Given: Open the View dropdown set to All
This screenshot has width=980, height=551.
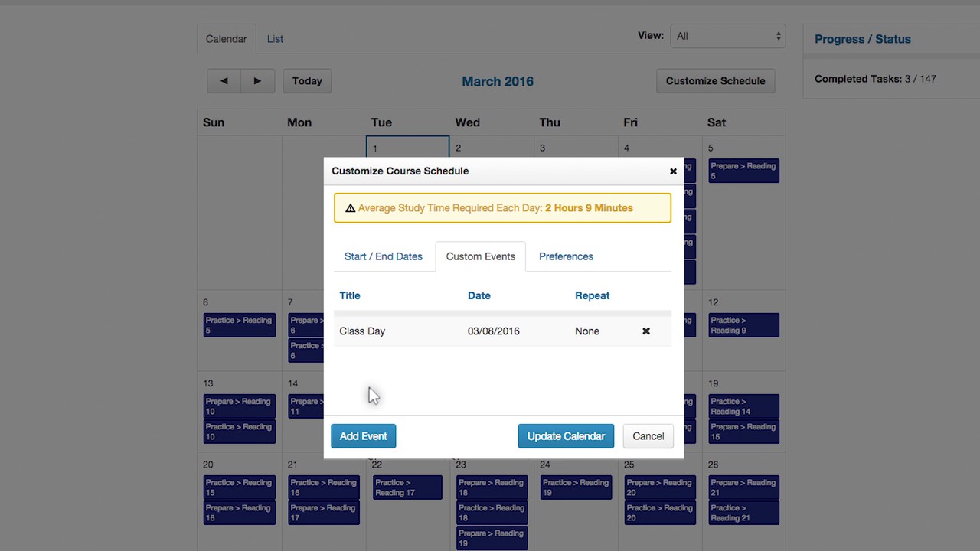Looking at the screenshot, I should click(x=727, y=36).
